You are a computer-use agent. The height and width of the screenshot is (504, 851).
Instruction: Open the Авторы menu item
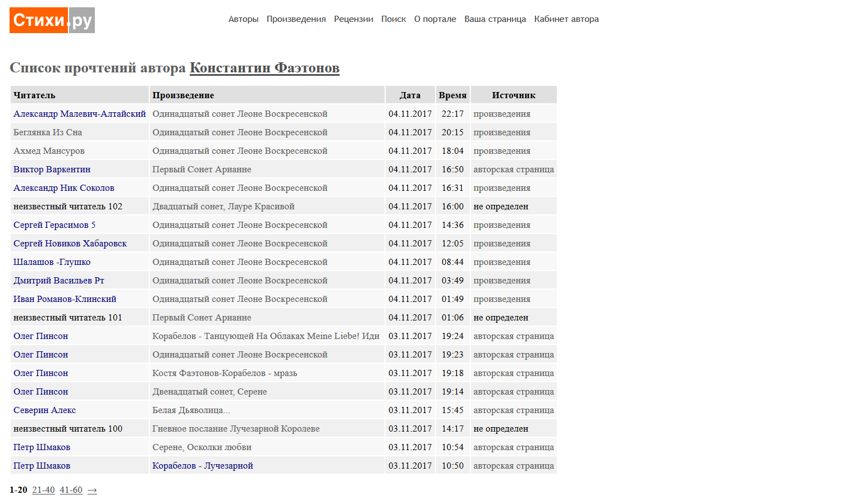tap(243, 19)
